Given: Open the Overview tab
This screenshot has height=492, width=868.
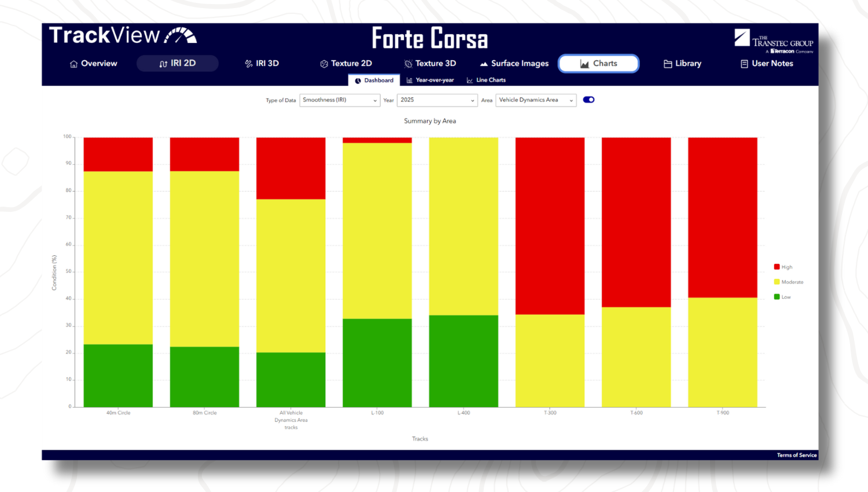Looking at the screenshot, I should coord(93,64).
